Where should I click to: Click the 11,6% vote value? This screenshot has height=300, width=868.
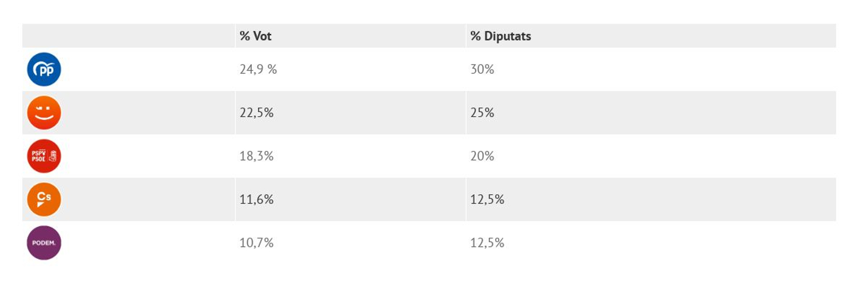(x=257, y=200)
